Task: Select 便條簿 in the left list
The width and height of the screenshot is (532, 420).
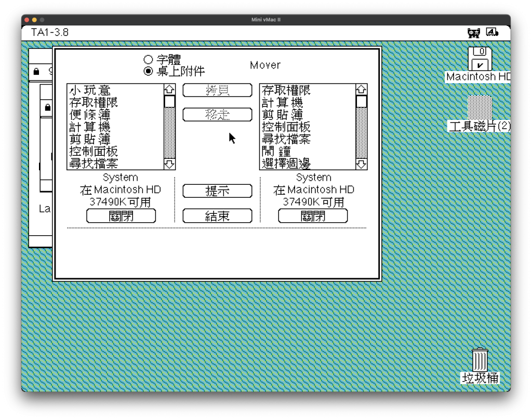Action: pos(90,115)
